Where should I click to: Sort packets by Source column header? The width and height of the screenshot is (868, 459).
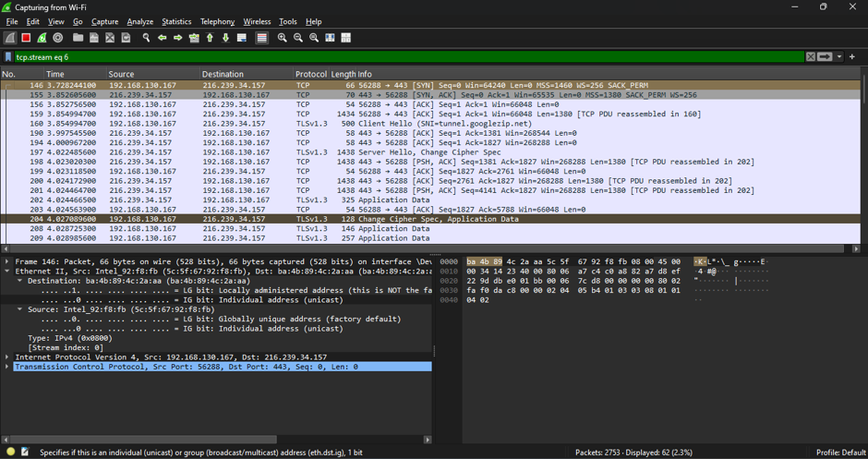tap(152, 74)
